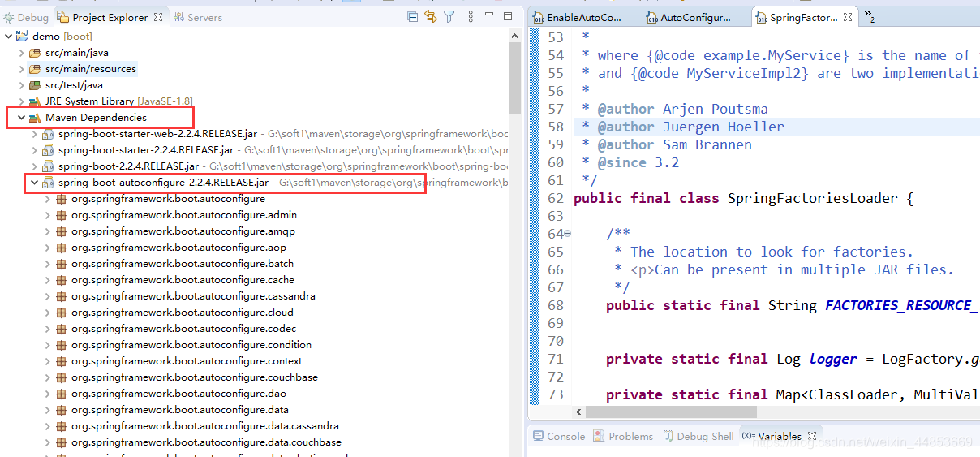Select org.springframework.boot.autoconfigure.context package
The image size is (980, 457).
click(x=187, y=361)
